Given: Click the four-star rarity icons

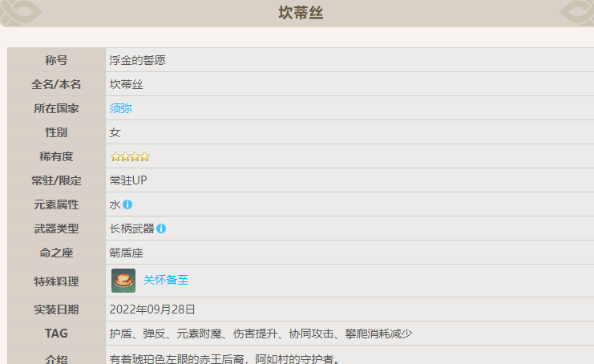Looking at the screenshot, I should click(130, 156).
